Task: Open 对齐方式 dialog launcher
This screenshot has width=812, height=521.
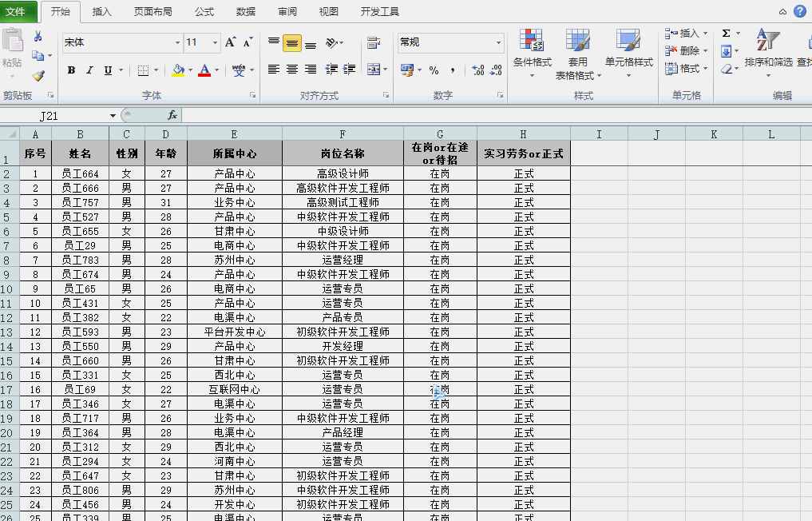Action: 386,95
